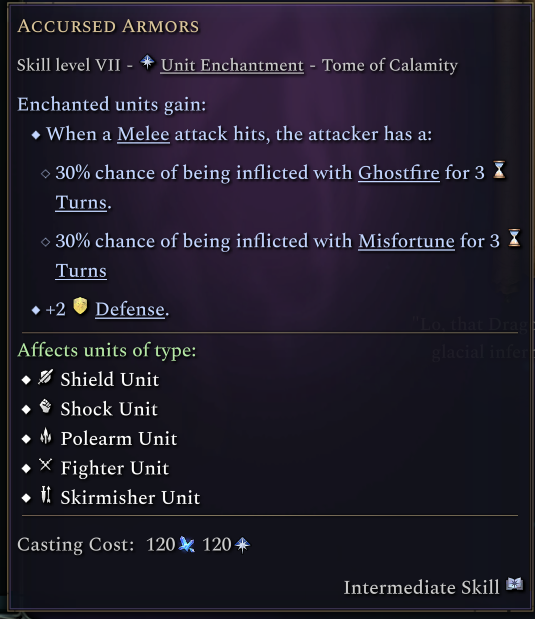Open the Ghostfire keyword link
This screenshot has height=619, width=535.
point(399,173)
